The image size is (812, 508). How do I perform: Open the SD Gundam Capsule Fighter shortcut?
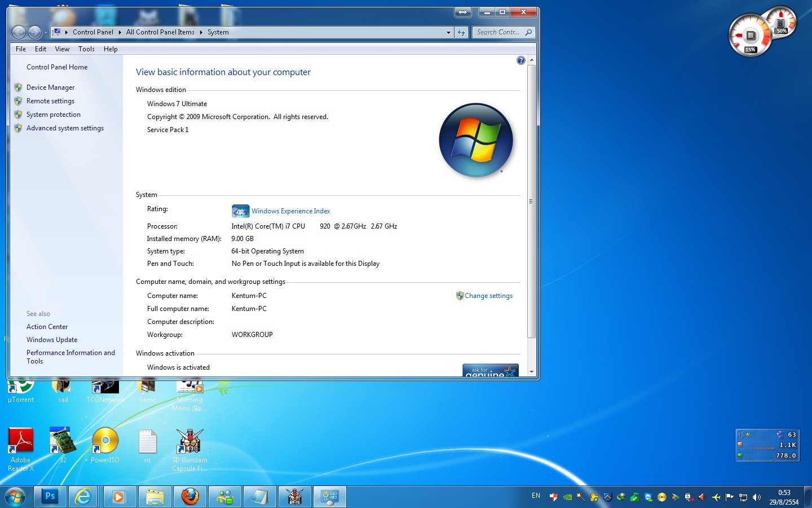click(x=189, y=450)
